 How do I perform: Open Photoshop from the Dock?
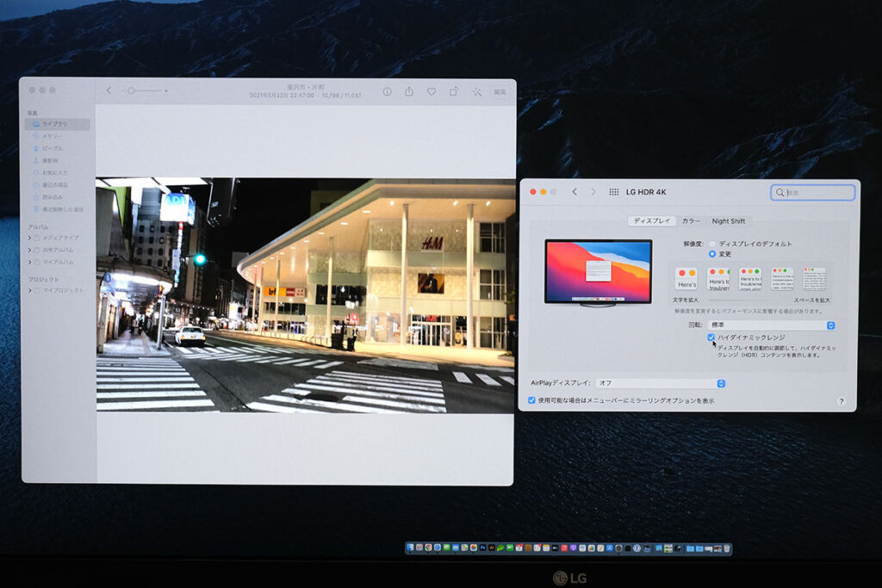point(482,548)
